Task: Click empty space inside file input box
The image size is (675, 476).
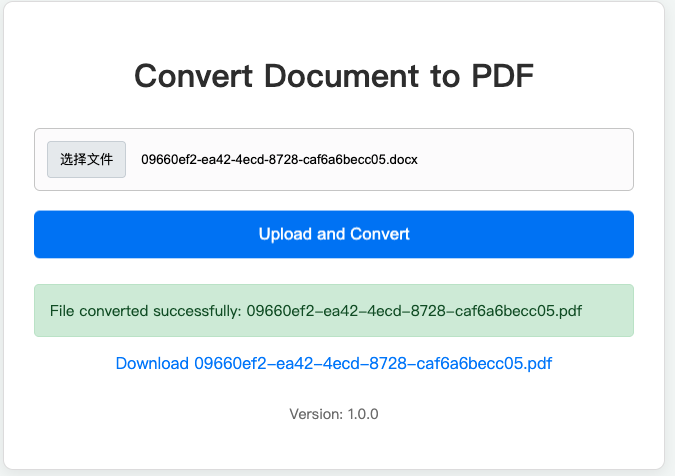Action: 530,159
